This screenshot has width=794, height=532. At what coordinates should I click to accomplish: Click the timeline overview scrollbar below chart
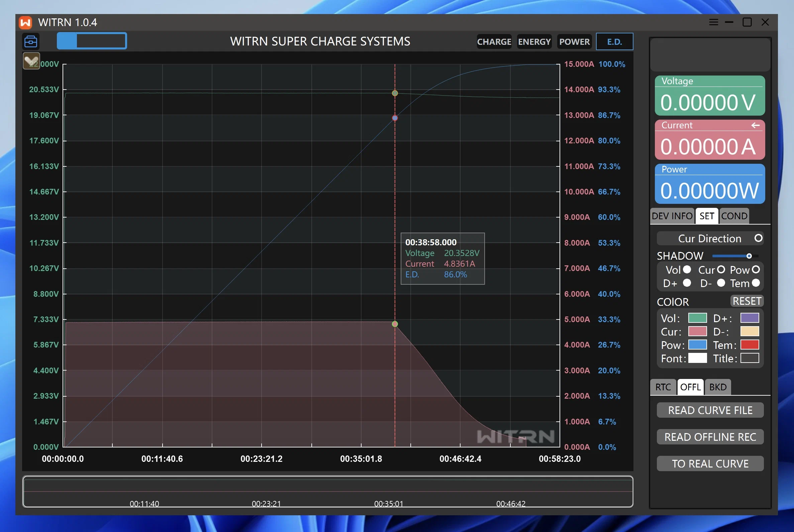[328, 492]
